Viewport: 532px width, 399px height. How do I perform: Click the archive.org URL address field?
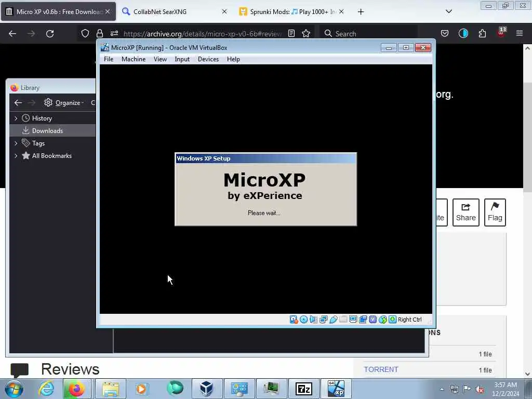click(202, 34)
